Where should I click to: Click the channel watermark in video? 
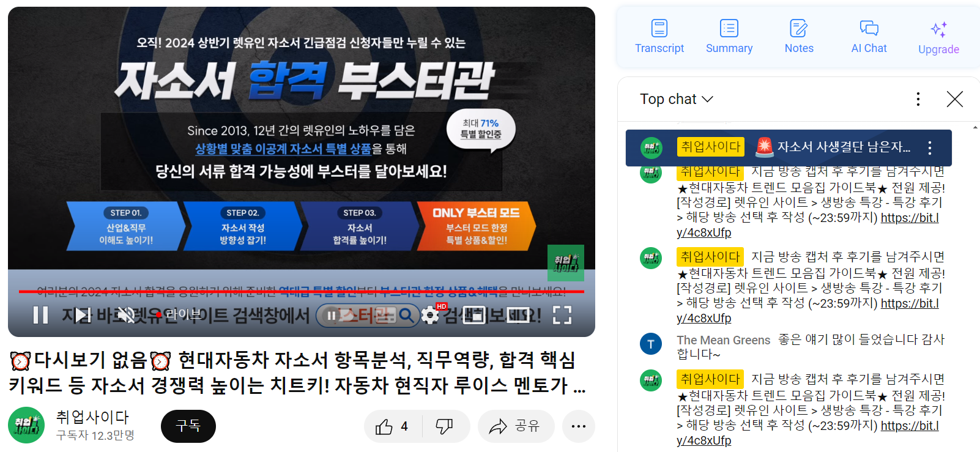565,263
